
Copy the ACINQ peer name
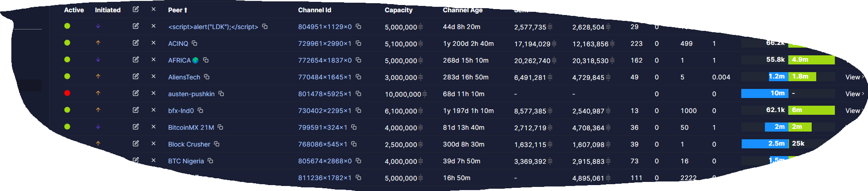pyautogui.click(x=194, y=43)
